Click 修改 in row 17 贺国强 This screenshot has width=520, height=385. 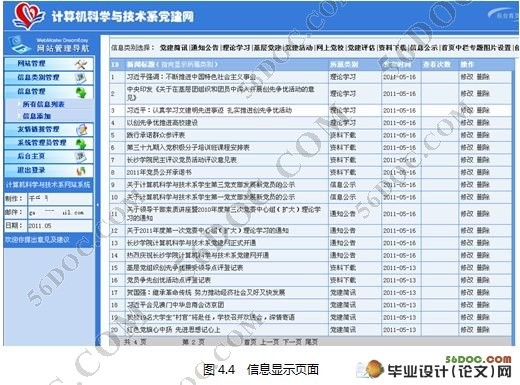[x=467, y=292]
